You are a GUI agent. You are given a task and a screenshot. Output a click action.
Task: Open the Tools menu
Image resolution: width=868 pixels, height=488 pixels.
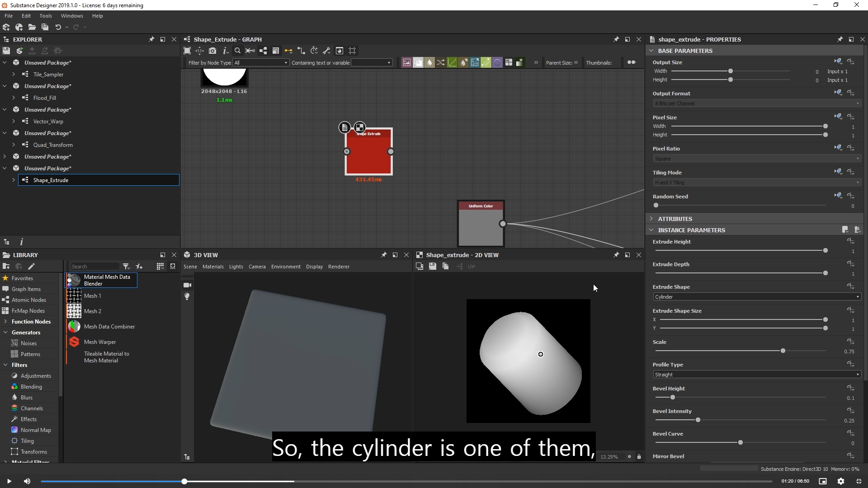pos(46,16)
